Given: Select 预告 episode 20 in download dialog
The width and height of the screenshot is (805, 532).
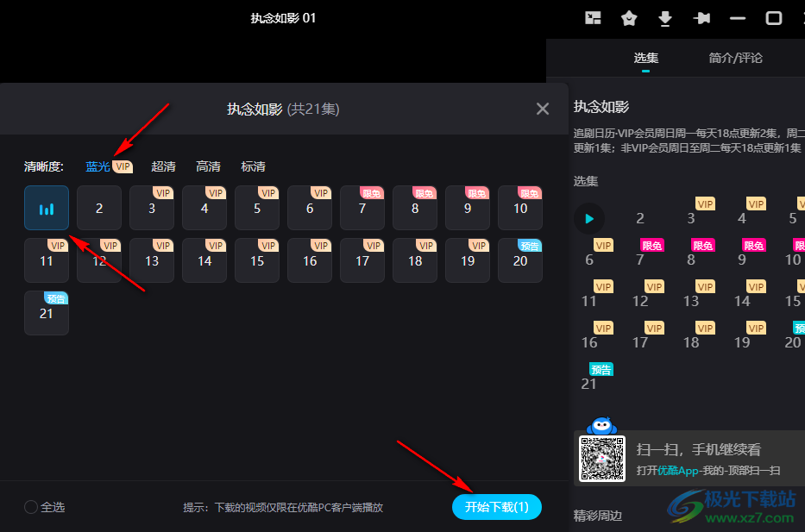Looking at the screenshot, I should [520, 260].
